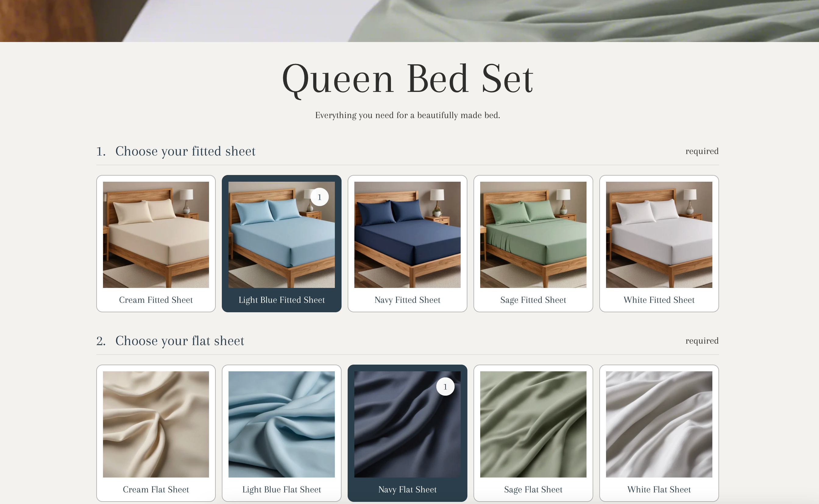The height and width of the screenshot is (504, 819).
Task: Click quantity badge on Light Blue Fitted Sheet
Action: click(320, 197)
